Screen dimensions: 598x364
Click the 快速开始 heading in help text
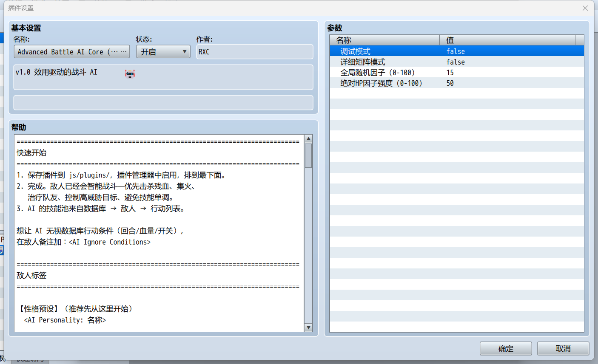[31, 153]
